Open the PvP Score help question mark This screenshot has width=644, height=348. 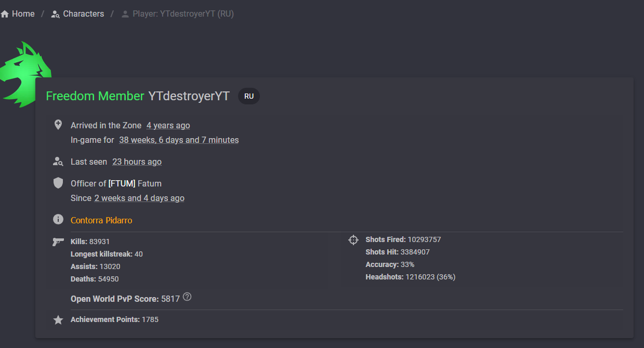pos(187,297)
